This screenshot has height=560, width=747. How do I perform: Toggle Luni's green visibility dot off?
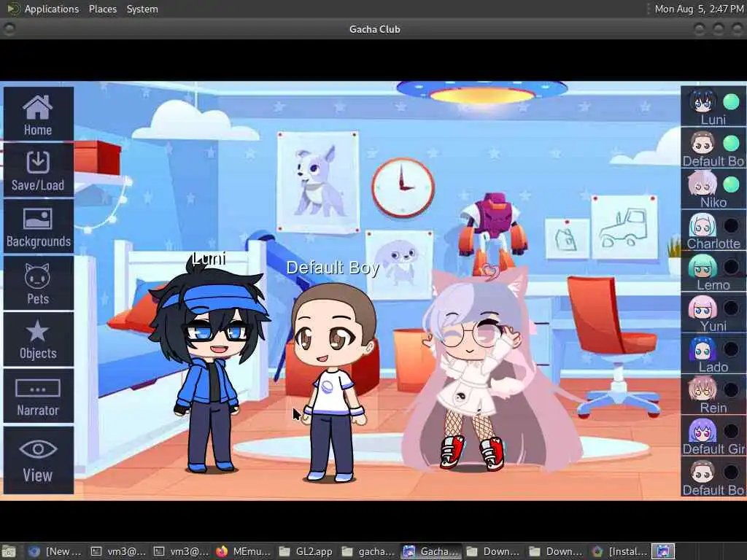pos(731,101)
